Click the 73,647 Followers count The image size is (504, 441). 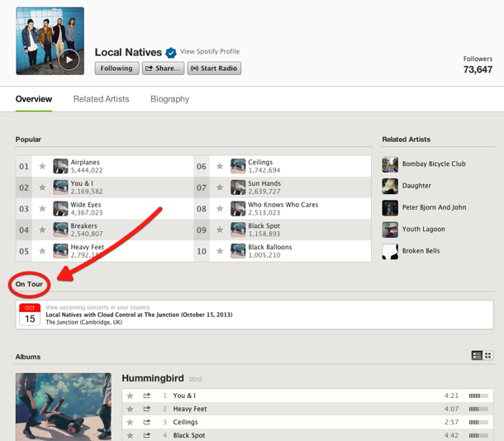[x=478, y=69]
